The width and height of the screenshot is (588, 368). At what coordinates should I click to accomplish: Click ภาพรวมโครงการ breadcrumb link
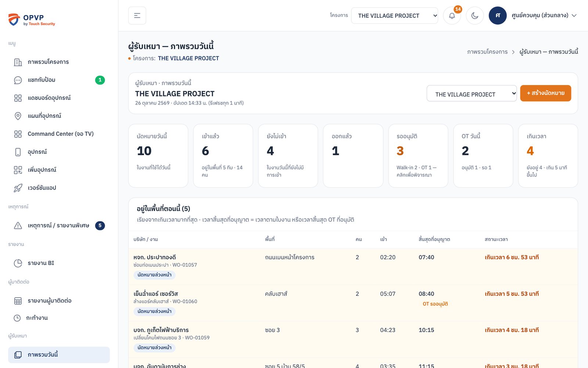click(x=487, y=52)
